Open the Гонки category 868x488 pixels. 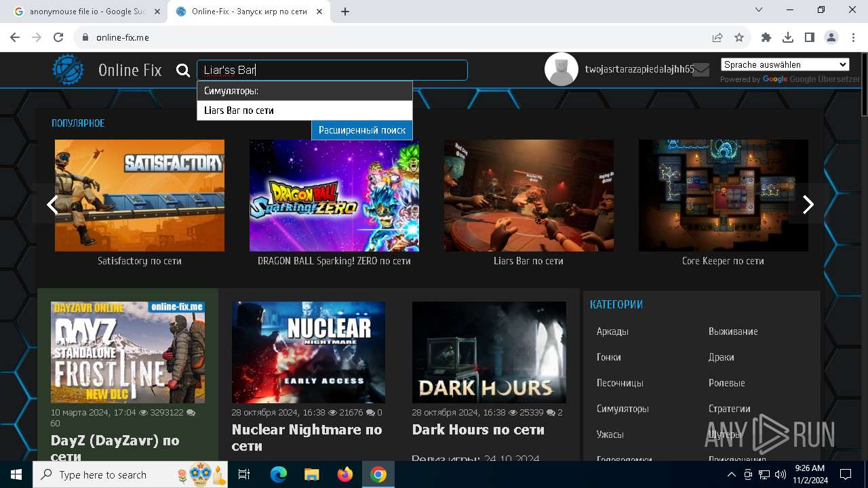tap(609, 357)
